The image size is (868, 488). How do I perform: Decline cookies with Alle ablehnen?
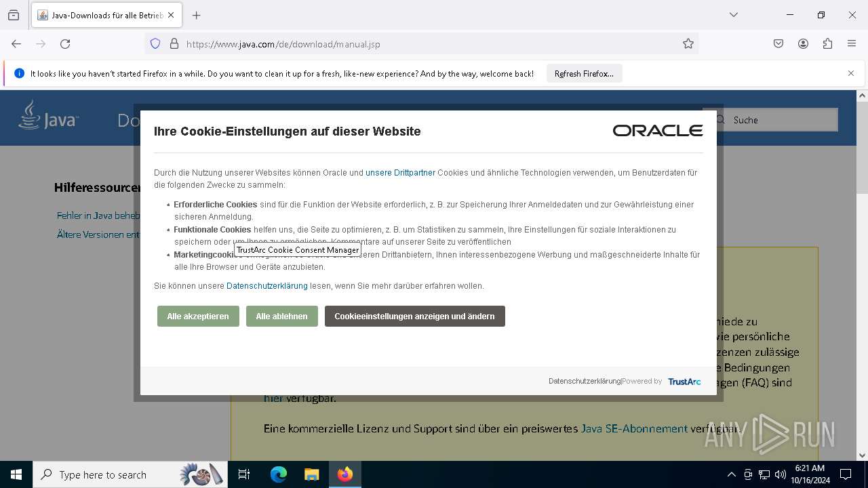(281, 317)
